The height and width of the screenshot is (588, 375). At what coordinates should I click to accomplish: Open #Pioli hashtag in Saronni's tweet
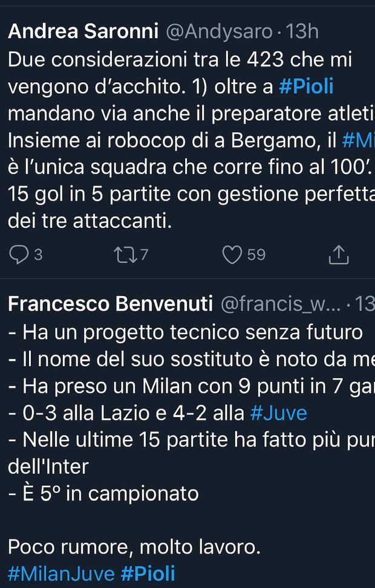tap(306, 87)
